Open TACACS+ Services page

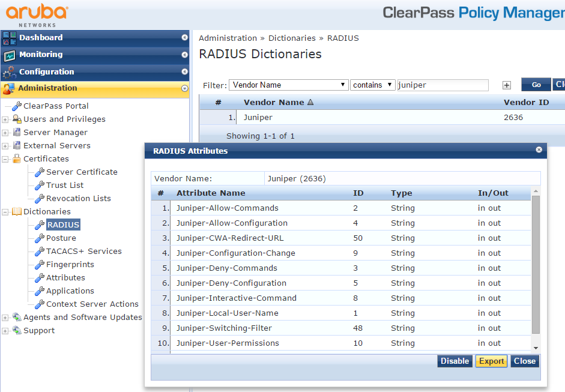click(84, 251)
